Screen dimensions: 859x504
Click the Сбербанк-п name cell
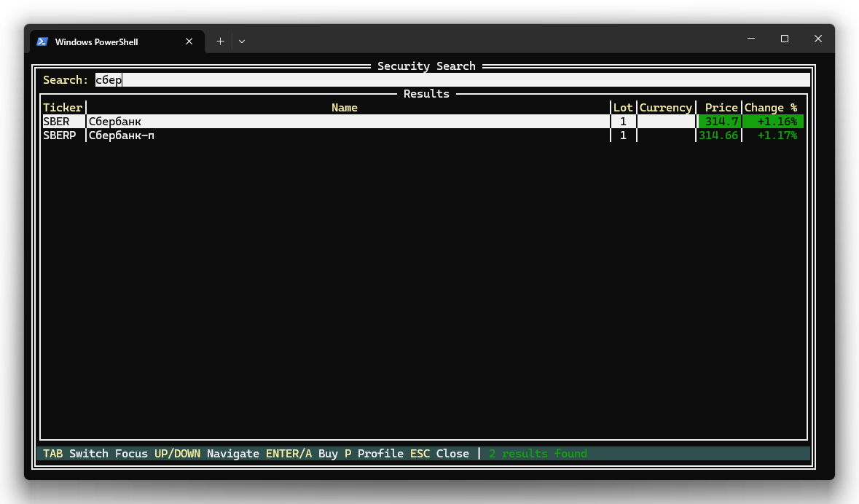coord(121,135)
